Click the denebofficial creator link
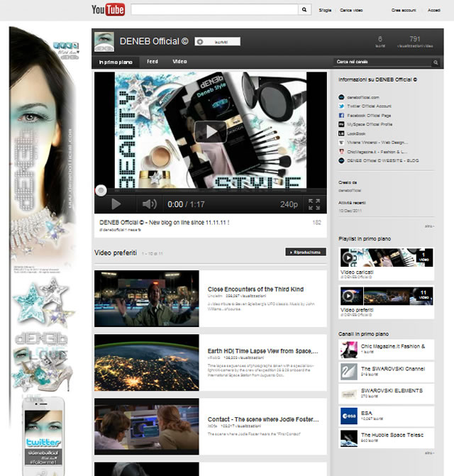454x476 pixels. (350, 190)
